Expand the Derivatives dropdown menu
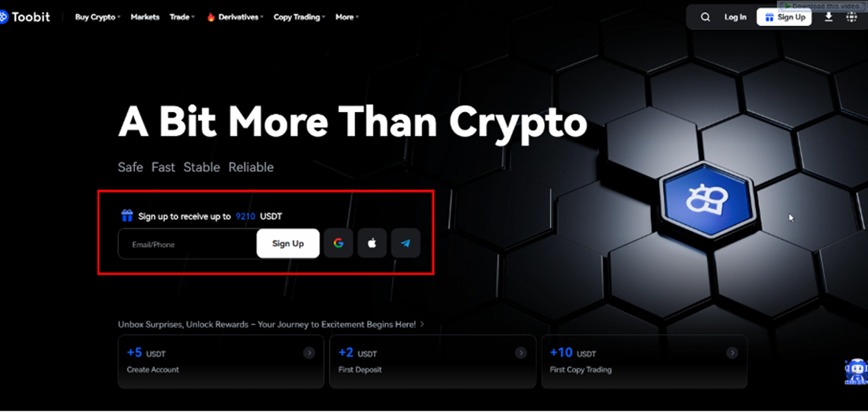Image resolution: width=868 pixels, height=412 pixels. pos(235,17)
